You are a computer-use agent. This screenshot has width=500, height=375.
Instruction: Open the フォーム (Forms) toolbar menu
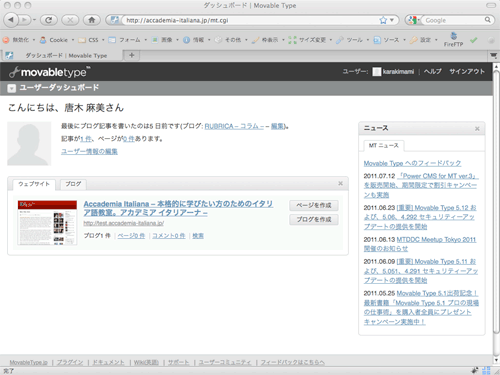tap(128, 40)
